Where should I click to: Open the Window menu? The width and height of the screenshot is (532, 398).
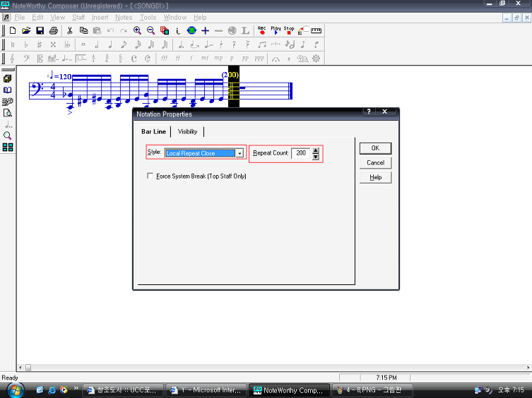pos(175,18)
